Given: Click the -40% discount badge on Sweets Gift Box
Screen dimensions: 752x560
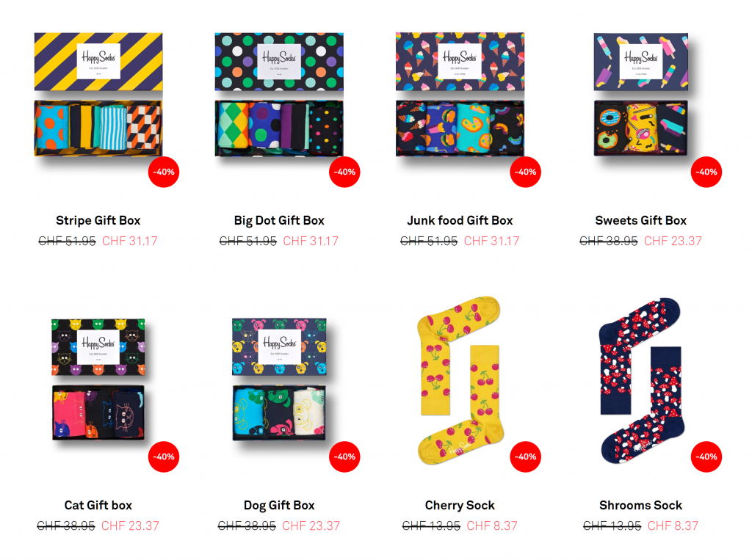Looking at the screenshot, I should [x=706, y=172].
